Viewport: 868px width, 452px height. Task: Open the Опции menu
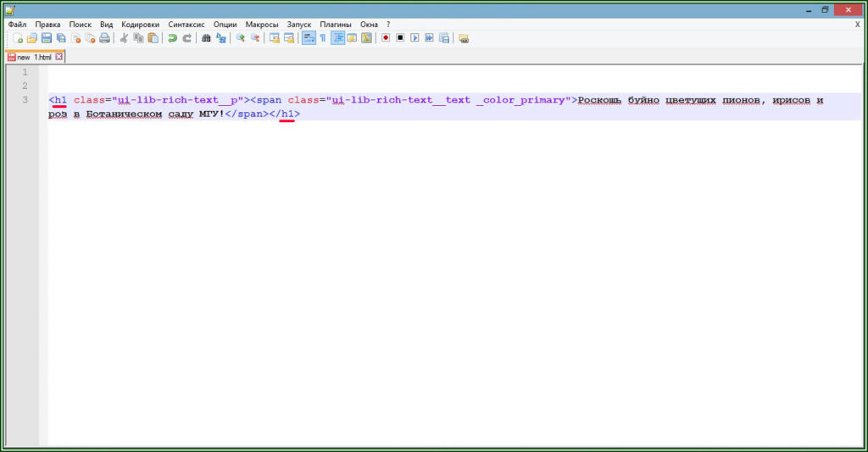click(x=225, y=25)
